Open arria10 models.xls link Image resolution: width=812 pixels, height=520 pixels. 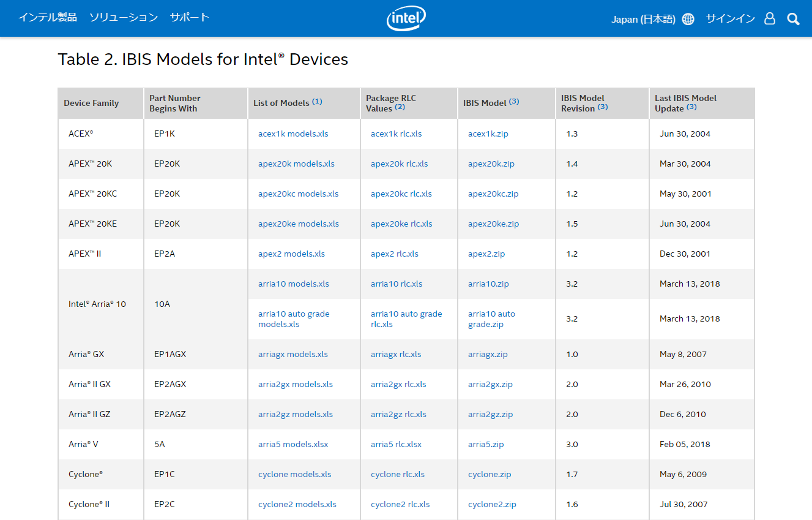coord(294,284)
